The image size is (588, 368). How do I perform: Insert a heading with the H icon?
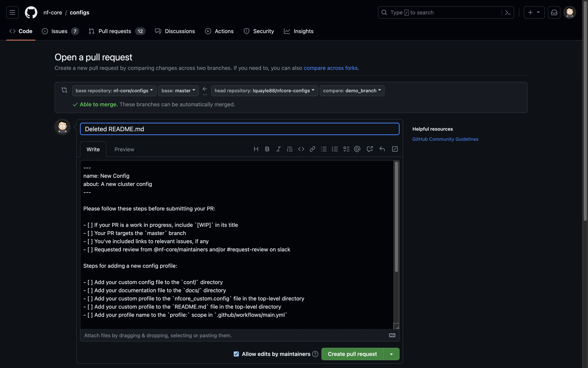(256, 149)
